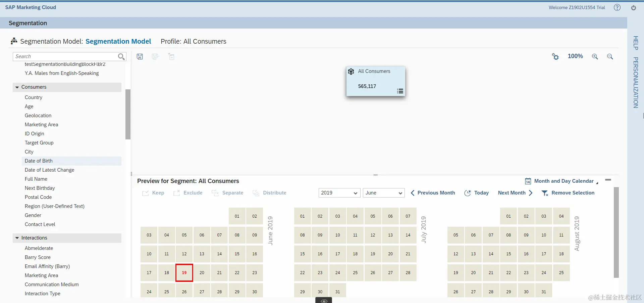Jump to Today in calendar
This screenshot has height=303, width=644.
pyautogui.click(x=476, y=193)
